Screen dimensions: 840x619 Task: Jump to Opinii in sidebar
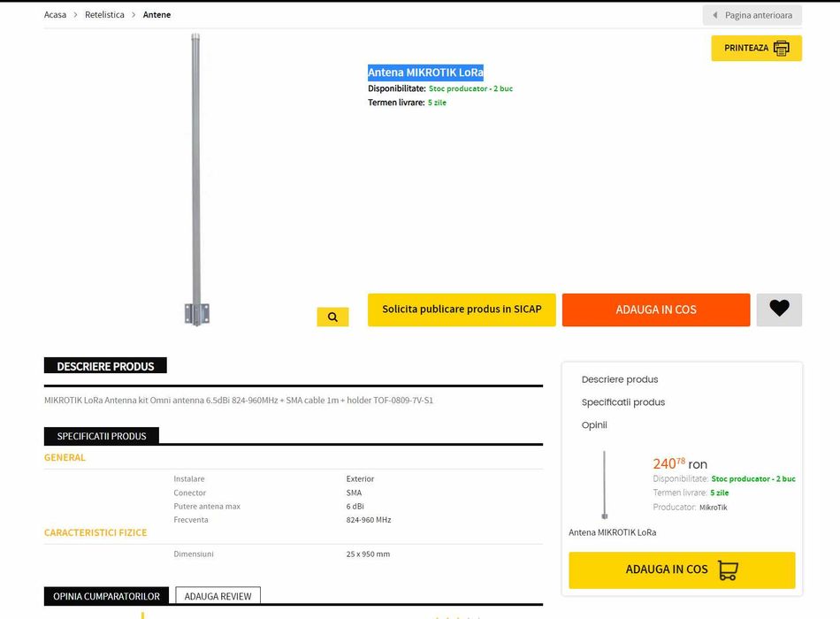pyautogui.click(x=594, y=425)
